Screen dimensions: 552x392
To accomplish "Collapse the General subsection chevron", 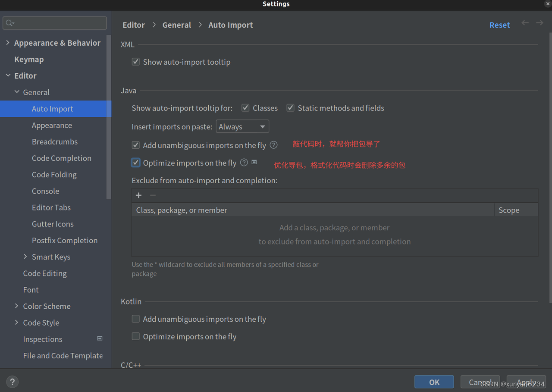I will pyautogui.click(x=17, y=92).
